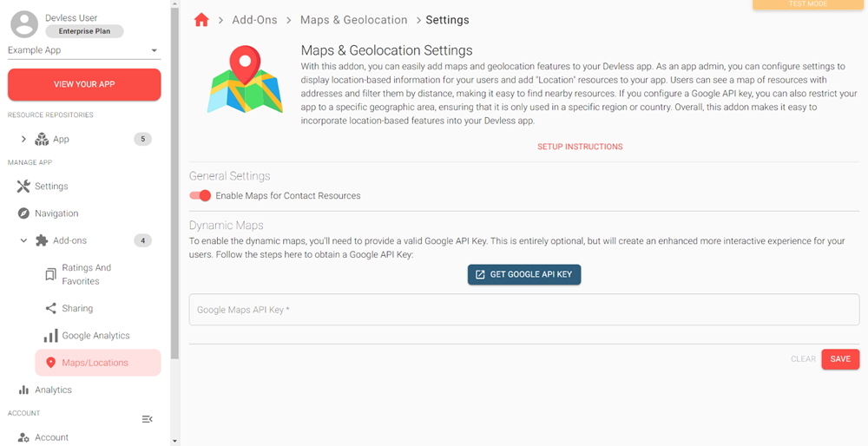Click the user avatar icon
This screenshot has height=446, width=868.
[x=24, y=24]
